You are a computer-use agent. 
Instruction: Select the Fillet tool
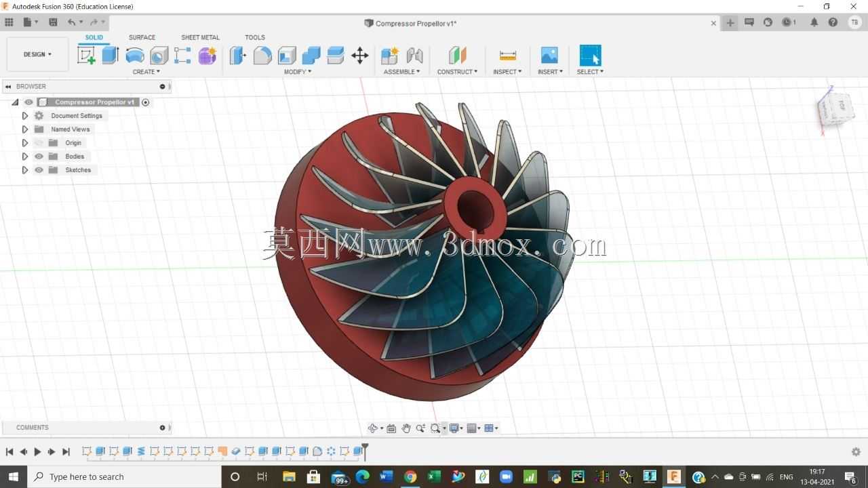(x=262, y=56)
